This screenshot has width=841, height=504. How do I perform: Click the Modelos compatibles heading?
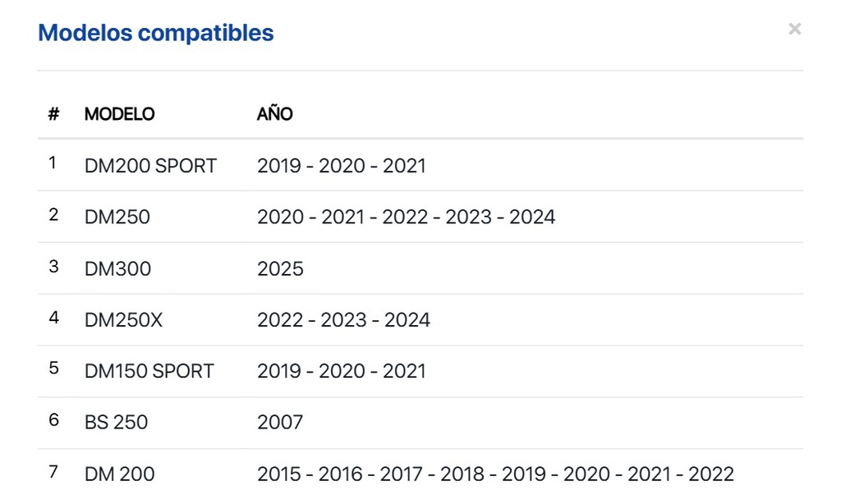(156, 33)
